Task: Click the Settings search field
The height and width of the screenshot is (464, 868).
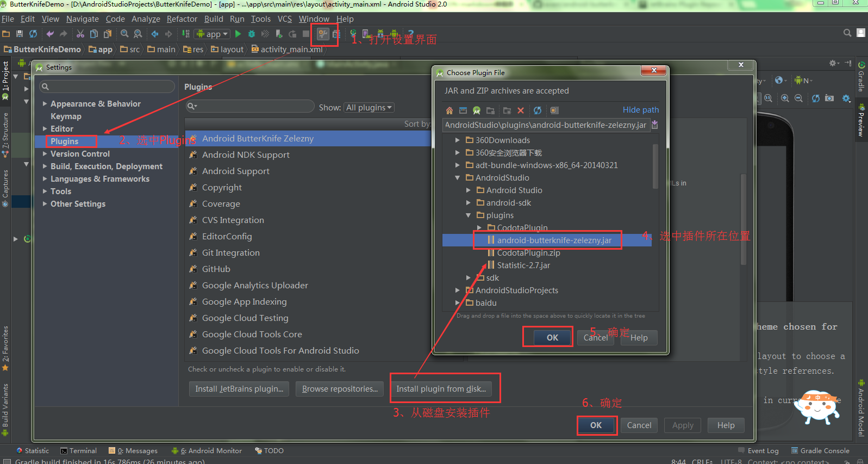Action: click(x=107, y=86)
